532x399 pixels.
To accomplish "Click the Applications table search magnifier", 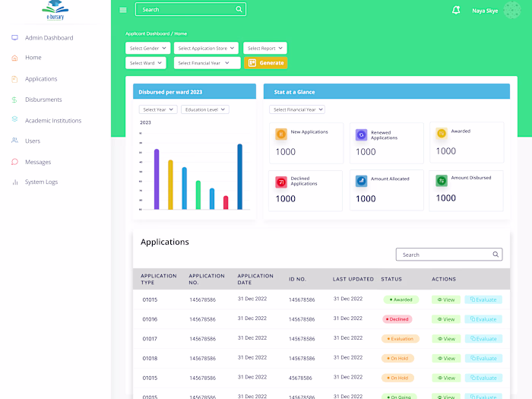I will [496, 255].
